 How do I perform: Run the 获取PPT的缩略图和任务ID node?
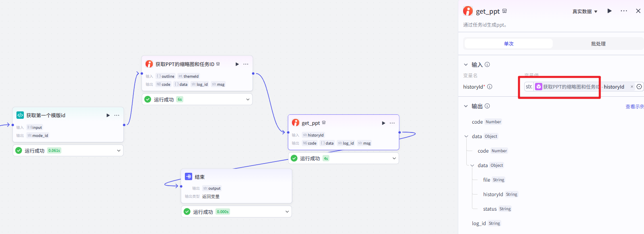(237, 64)
